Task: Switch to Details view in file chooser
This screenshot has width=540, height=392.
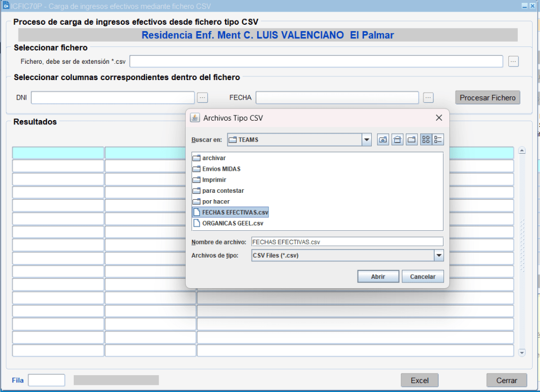Action: click(x=438, y=140)
